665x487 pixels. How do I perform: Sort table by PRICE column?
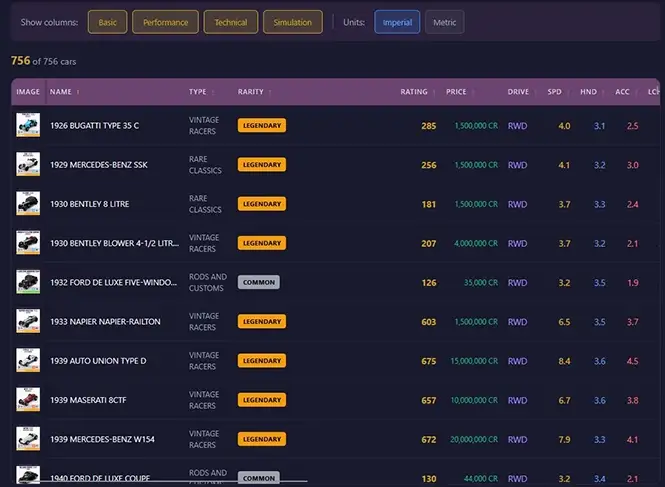pyautogui.click(x=460, y=92)
